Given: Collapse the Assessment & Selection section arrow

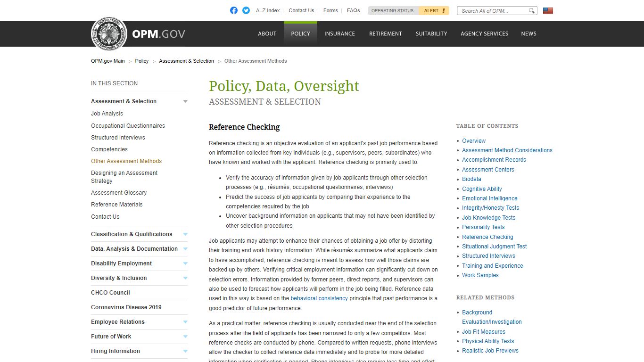Looking at the screenshot, I should (x=185, y=101).
